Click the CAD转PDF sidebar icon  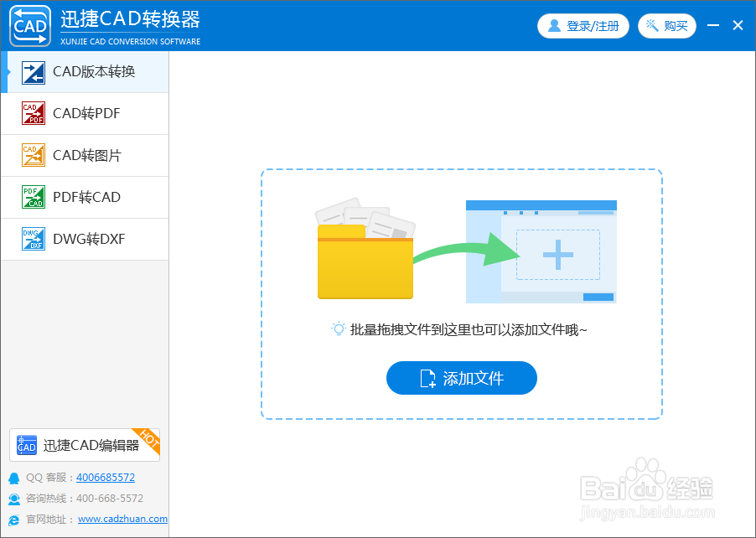[34, 114]
